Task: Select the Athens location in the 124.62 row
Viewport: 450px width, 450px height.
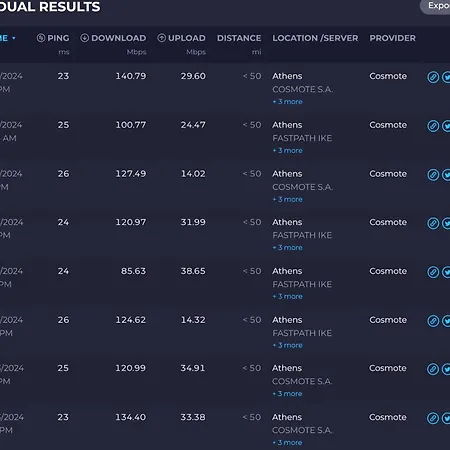Action: (x=287, y=320)
